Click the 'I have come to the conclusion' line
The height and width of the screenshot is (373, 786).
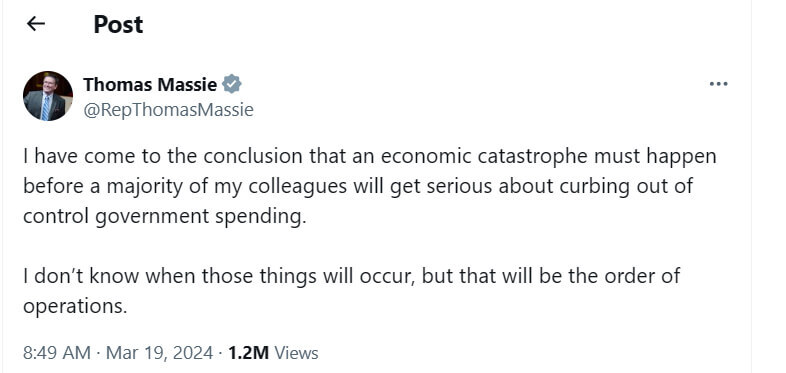370,156
